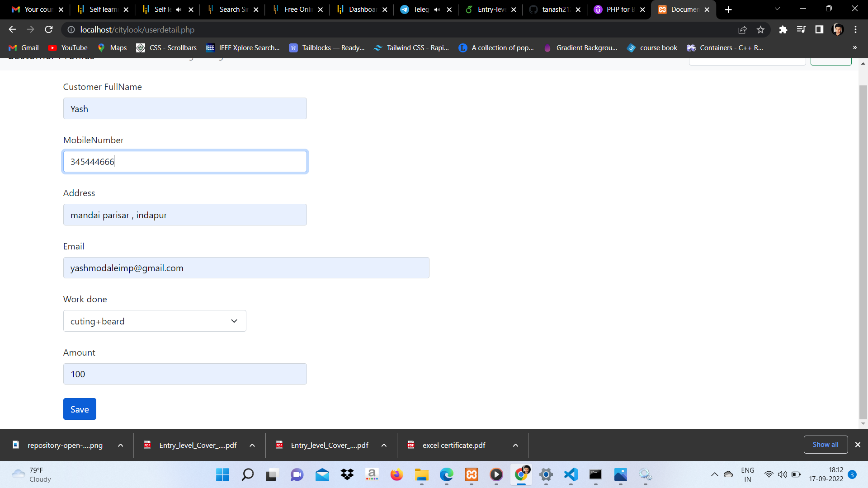Click the Amount input field
868x488 pixels.
[185, 374]
